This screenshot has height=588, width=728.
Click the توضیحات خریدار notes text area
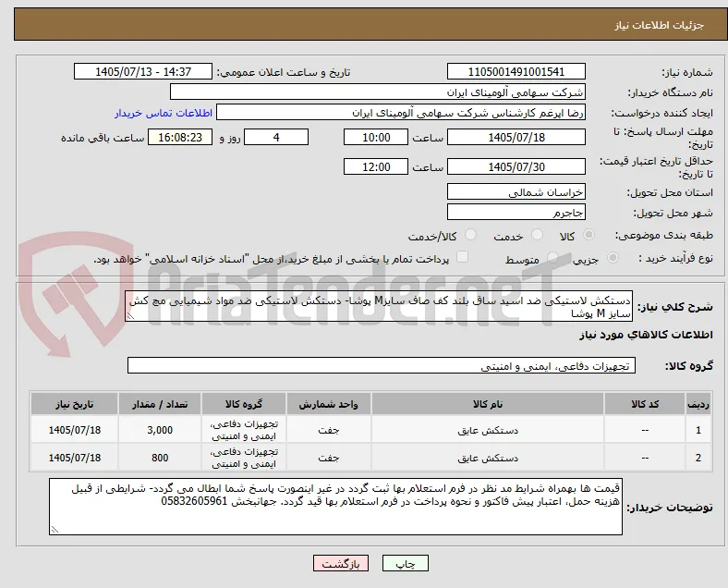coord(335,507)
